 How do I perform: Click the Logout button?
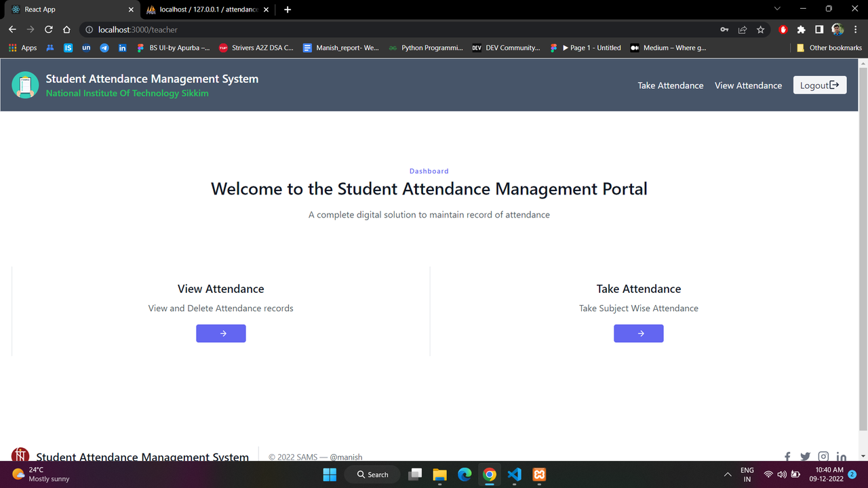[819, 85]
